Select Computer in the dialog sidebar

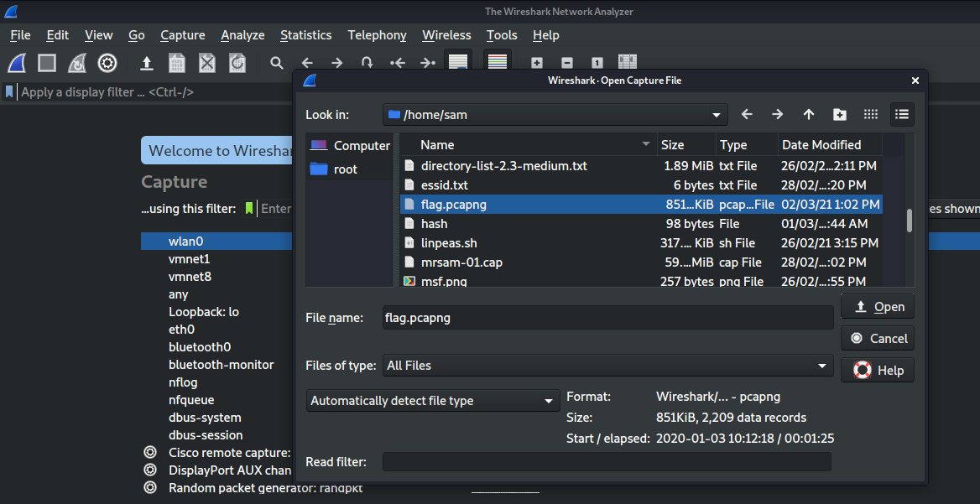(350, 146)
